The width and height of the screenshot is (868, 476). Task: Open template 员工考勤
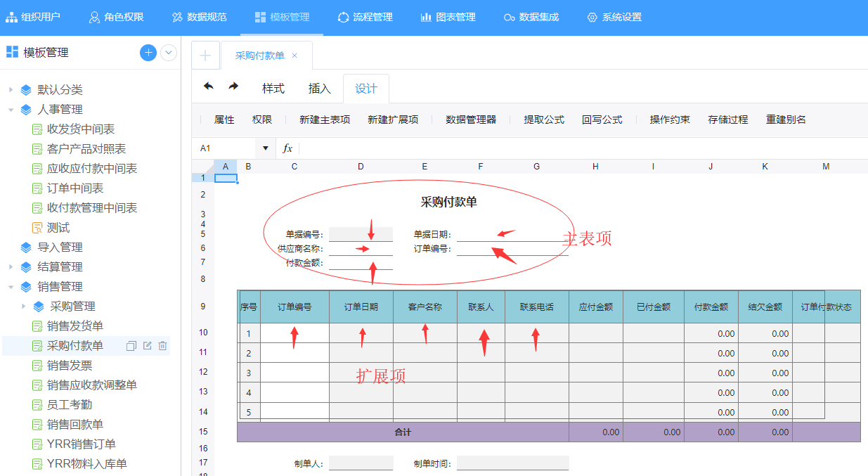pos(69,405)
